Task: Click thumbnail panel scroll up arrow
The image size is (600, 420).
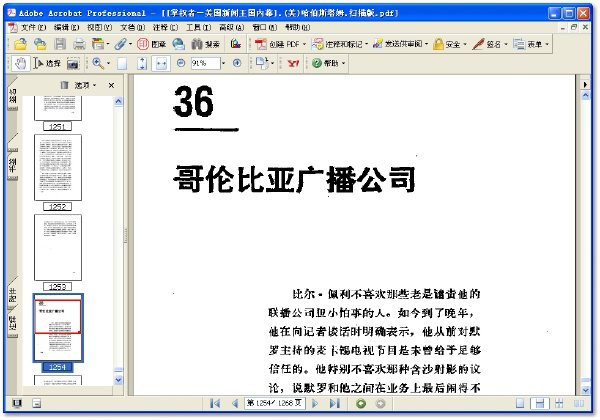Action: point(118,101)
